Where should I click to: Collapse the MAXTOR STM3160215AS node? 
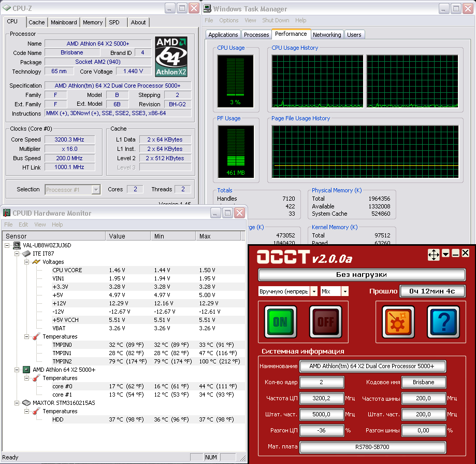[x=17, y=403]
